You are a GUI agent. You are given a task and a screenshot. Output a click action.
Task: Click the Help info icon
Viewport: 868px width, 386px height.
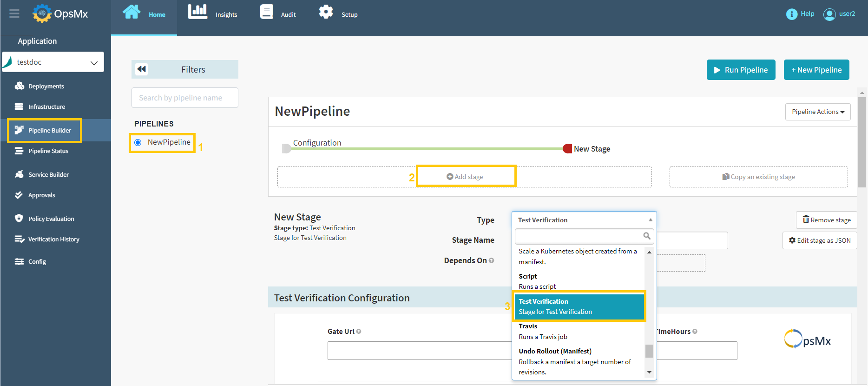791,14
